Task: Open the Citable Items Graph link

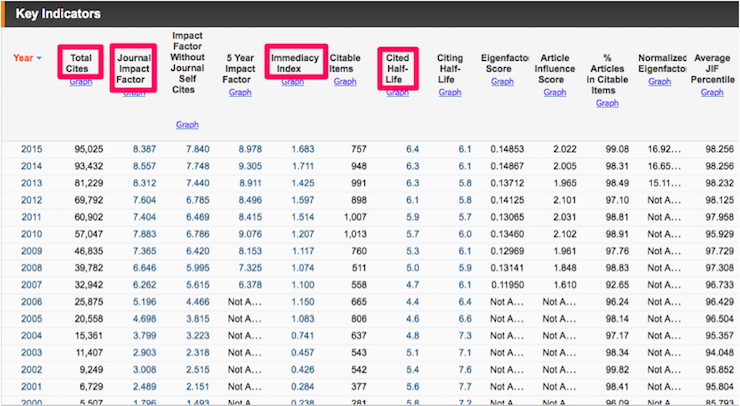Action: (x=345, y=82)
